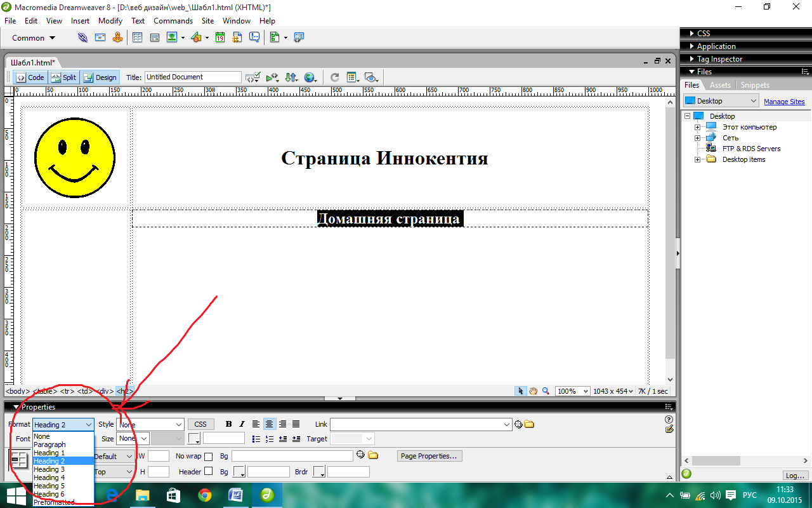Screen dimensions: 812x508
Task: Switch to the Snippets tab
Action: [755, 85]
